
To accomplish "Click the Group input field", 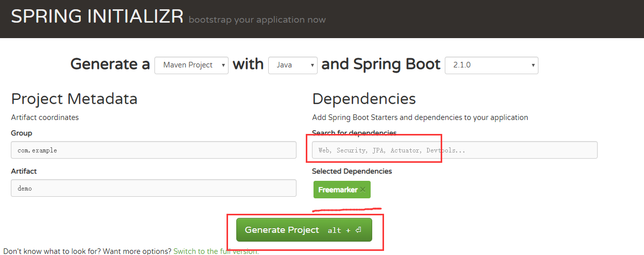I will pos(153,150).
